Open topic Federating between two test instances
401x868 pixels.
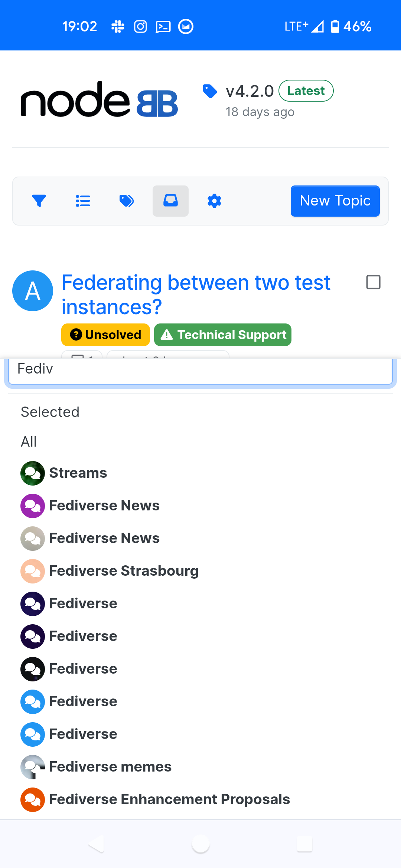click(x=196, y=295)
